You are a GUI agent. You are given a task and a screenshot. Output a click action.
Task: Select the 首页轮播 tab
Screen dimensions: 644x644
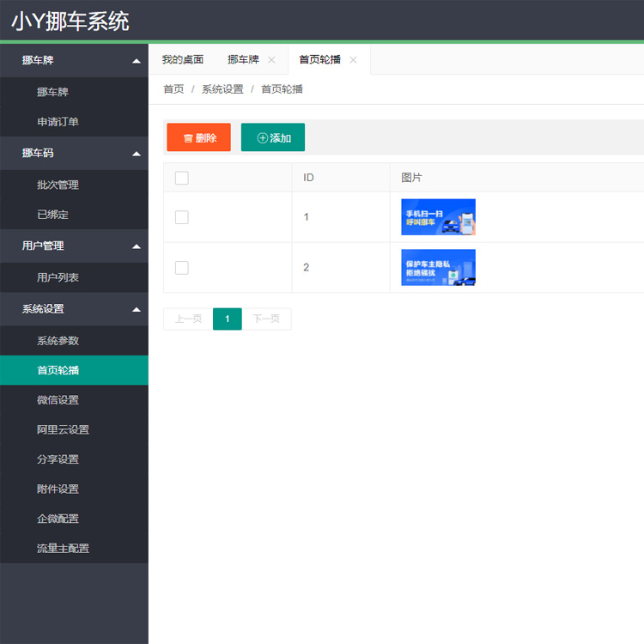click(x=319, y=59)
